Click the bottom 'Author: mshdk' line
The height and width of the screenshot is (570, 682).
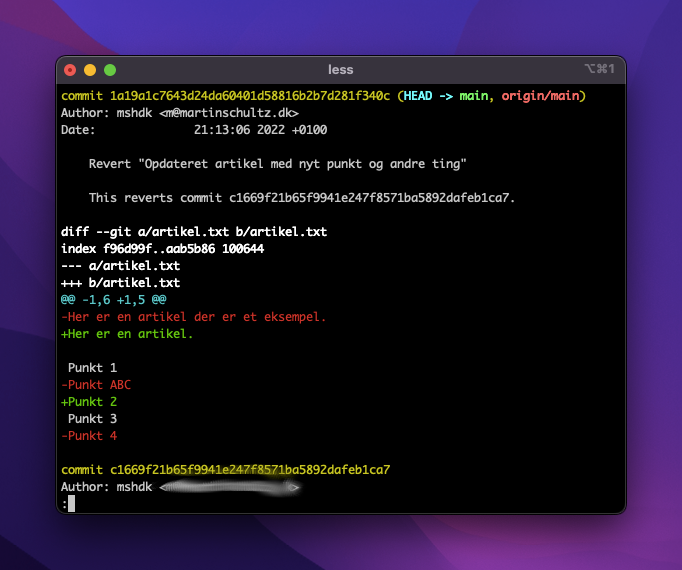coord(180,487)
